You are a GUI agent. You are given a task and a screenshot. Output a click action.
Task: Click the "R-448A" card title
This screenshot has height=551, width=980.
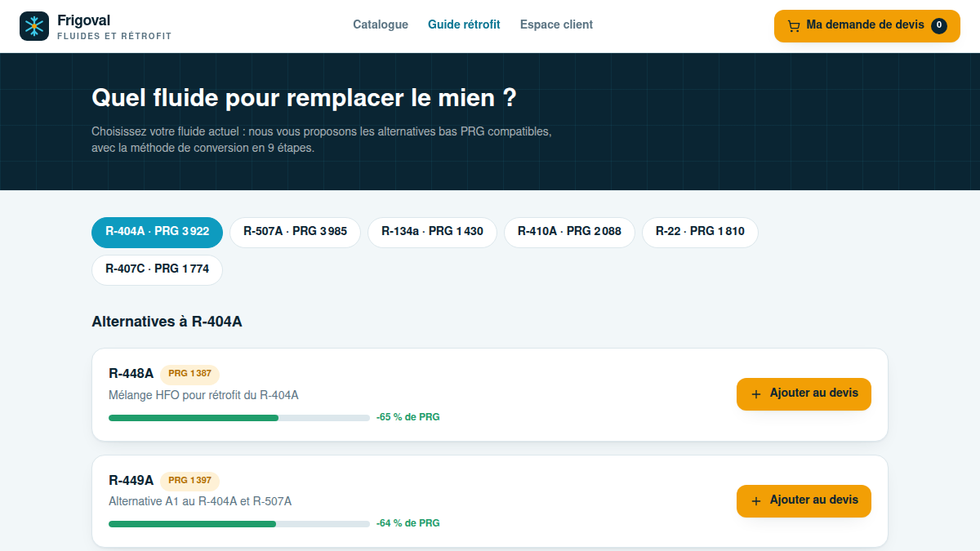tap(131, 374)
